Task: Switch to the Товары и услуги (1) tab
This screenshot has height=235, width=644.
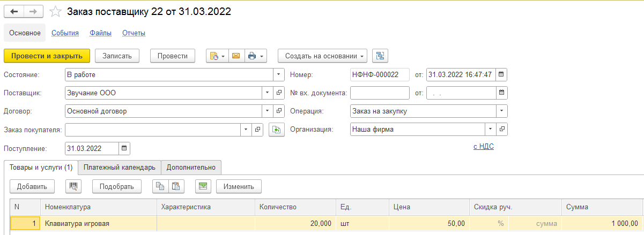Action: tap(41, 168)
